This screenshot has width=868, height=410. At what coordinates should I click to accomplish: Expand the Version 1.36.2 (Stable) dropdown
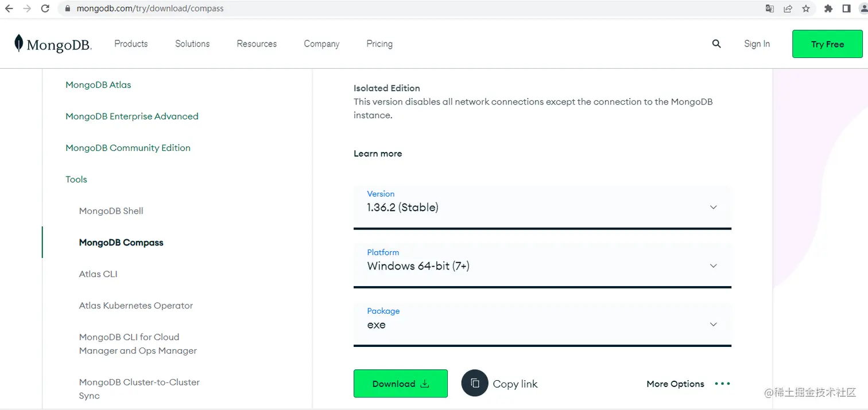click(542, 207)
